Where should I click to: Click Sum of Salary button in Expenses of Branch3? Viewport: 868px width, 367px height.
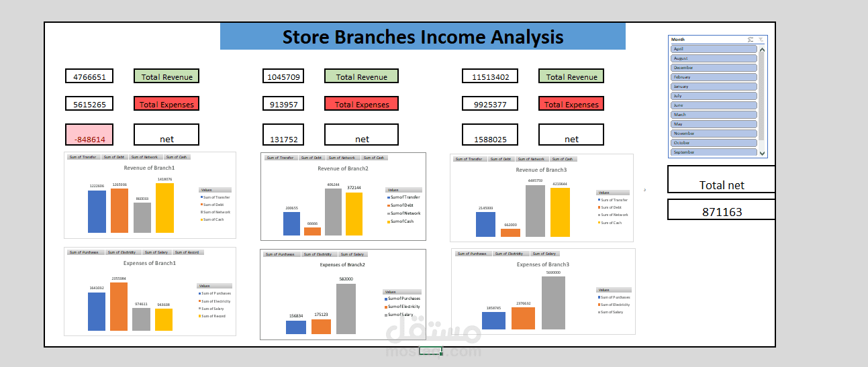[545, 254]
